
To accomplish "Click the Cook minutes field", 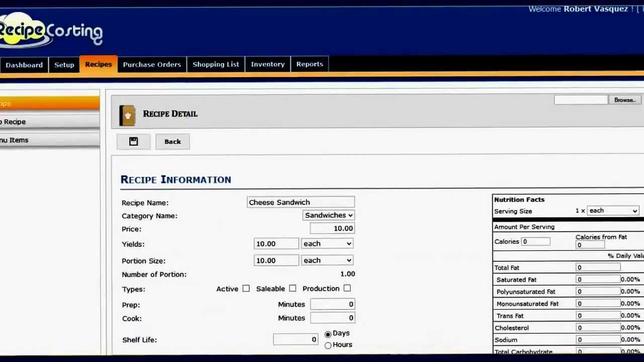I will click(x=333, y=318).
